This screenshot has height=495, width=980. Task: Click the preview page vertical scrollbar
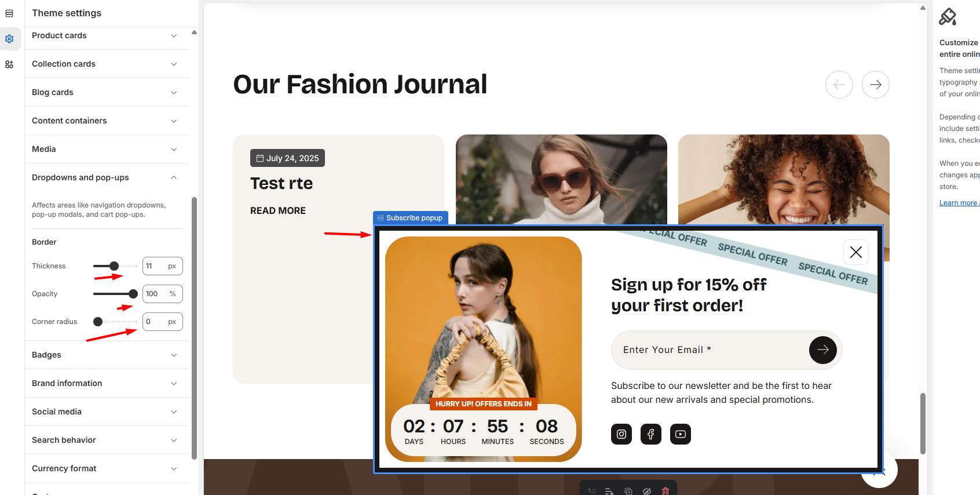[x=923, y=423]
